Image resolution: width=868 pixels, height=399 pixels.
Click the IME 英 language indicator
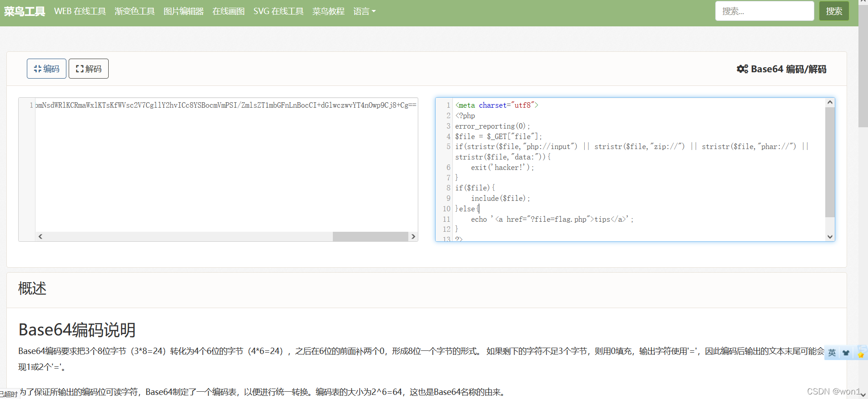click(x=832, y=353)
